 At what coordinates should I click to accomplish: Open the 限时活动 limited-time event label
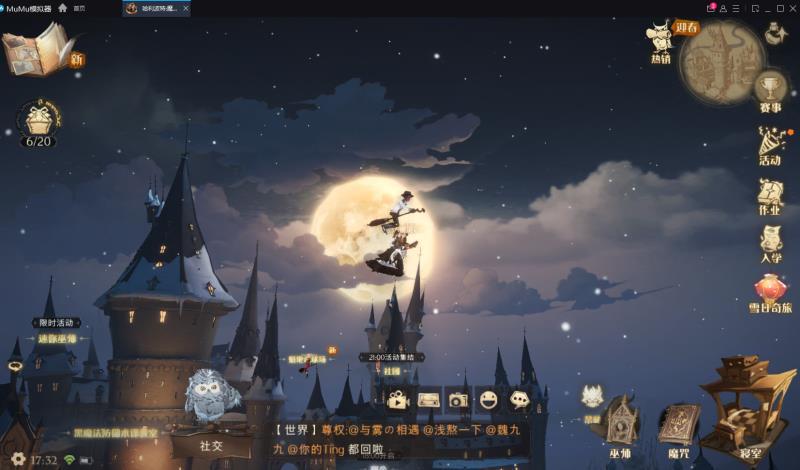(57, 323)
